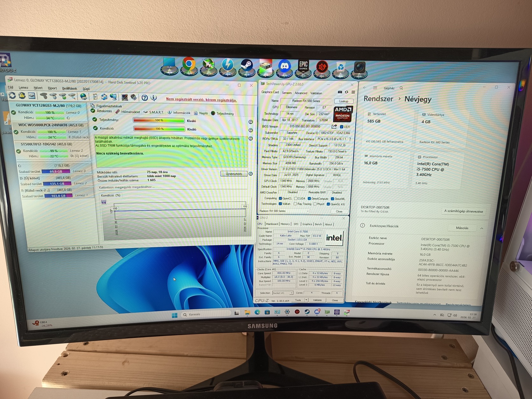Open the blue question-mark help toolbar icon

145,98
